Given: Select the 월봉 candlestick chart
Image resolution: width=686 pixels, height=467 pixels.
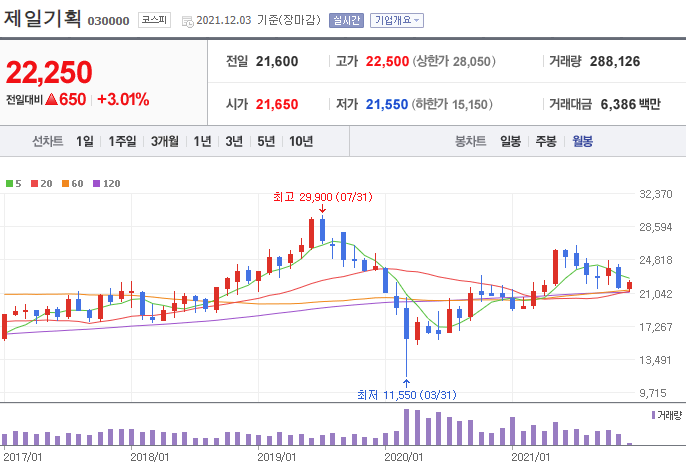Looking at the screenshot, I should click(x=582, y=141).
